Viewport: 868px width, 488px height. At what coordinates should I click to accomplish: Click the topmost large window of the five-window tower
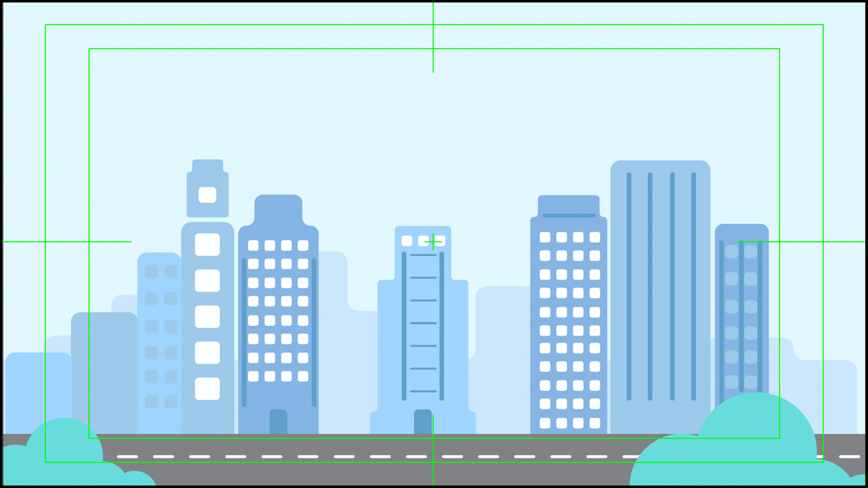pos(207,244)
